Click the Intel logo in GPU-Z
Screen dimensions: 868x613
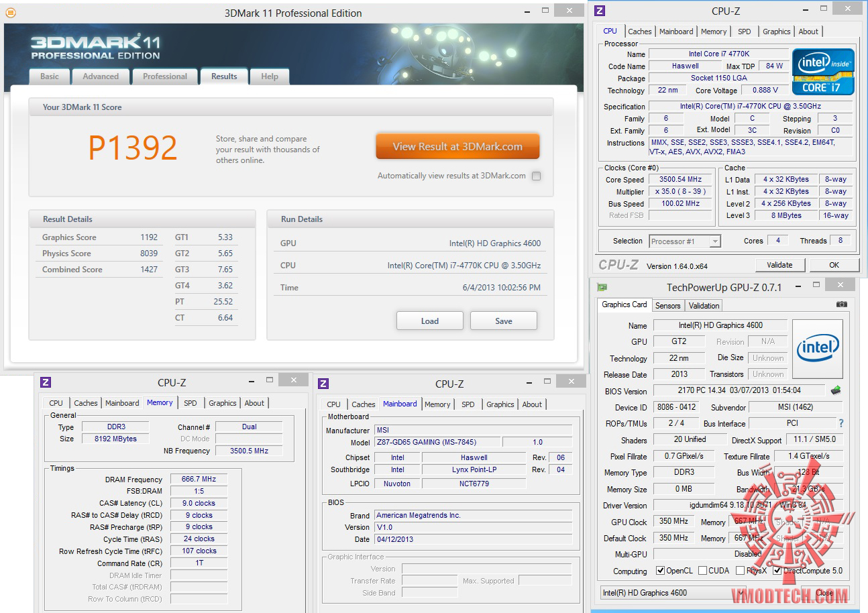(817, 349)
